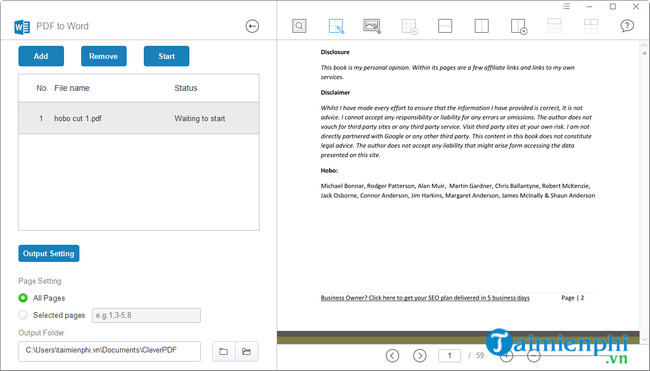The width and height of the screenshot is (650, 371).
Task: Minimize the application window
Action: coord(589,6)
